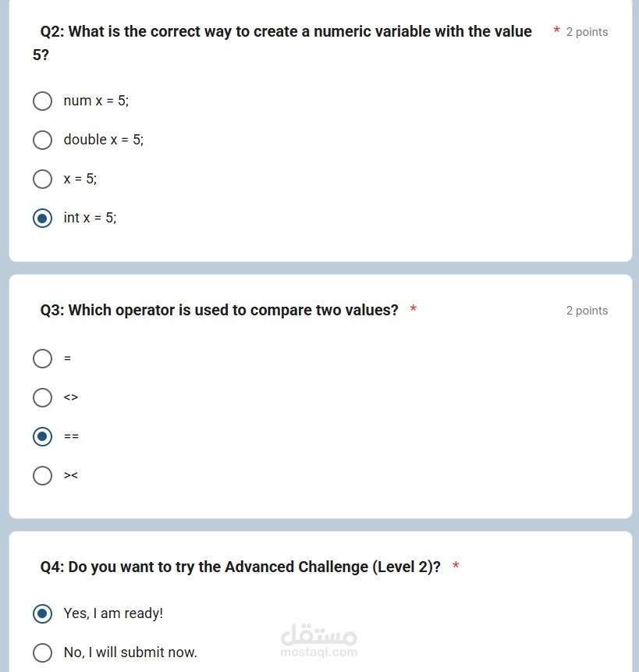Click the selected "int x = 5;" radio

click(x=43, y=218)
